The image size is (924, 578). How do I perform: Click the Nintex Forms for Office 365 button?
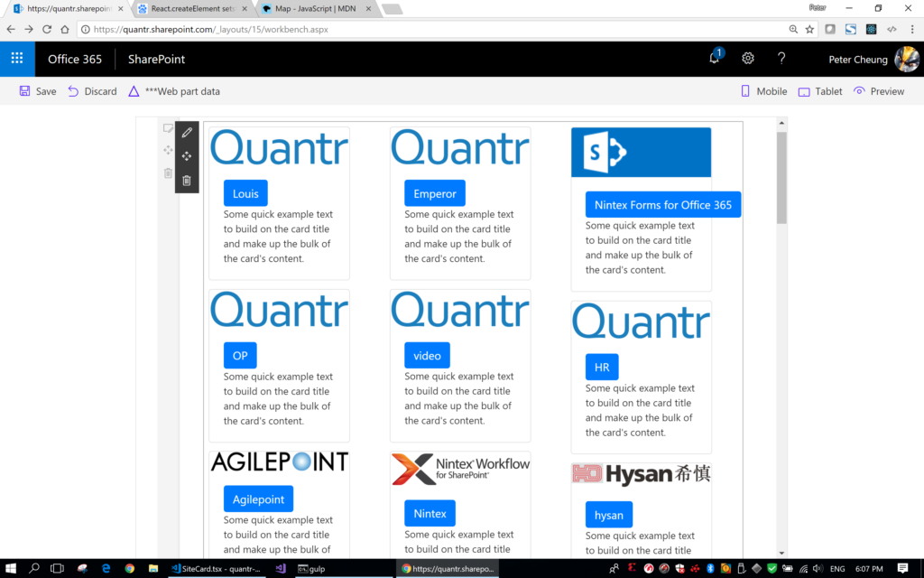(x=663, y=205)
